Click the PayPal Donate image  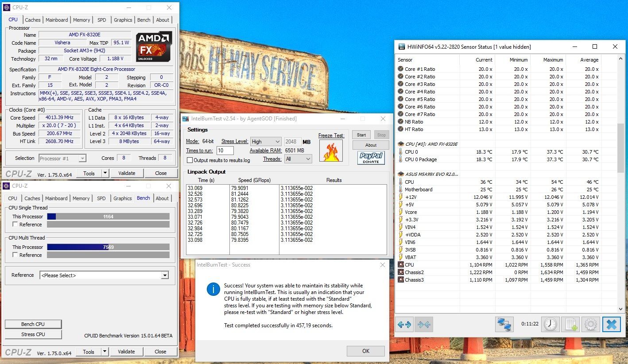point(371,158)
